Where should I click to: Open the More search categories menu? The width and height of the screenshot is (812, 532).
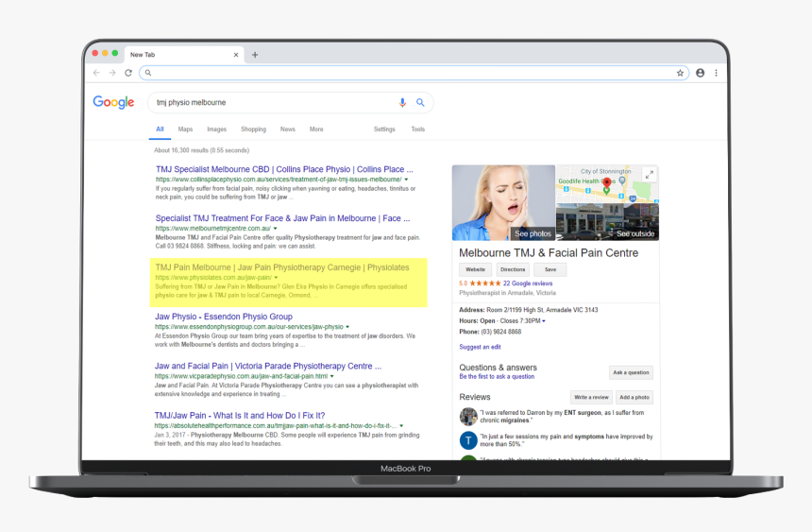[316, 129]
